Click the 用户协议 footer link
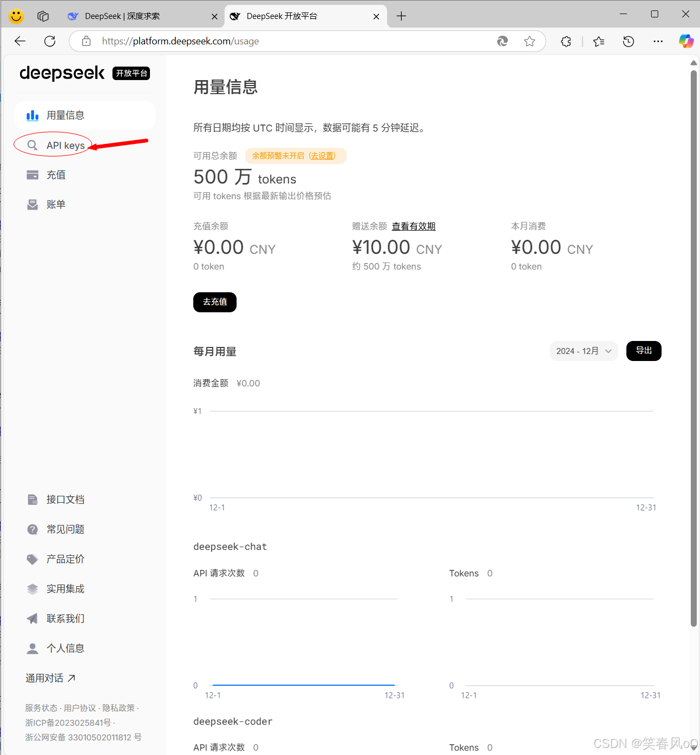The height and width of the screenshot is (755, 700). click(x=80, y=708)
